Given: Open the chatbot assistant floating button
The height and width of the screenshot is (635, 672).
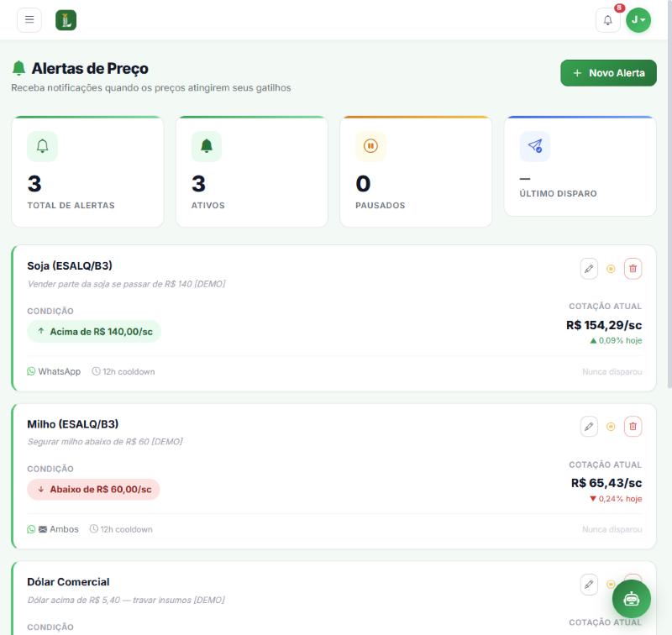Looking at the screenshot, I should pos(632,599).
